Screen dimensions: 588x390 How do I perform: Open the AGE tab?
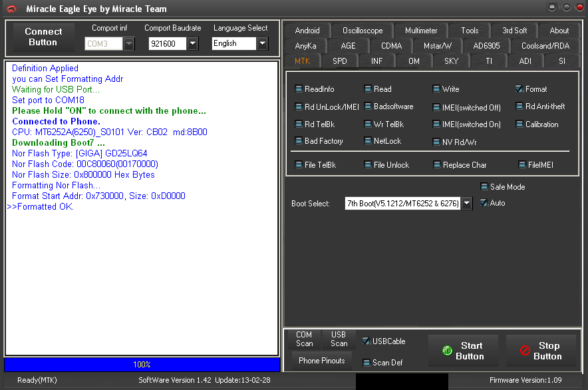348,46
